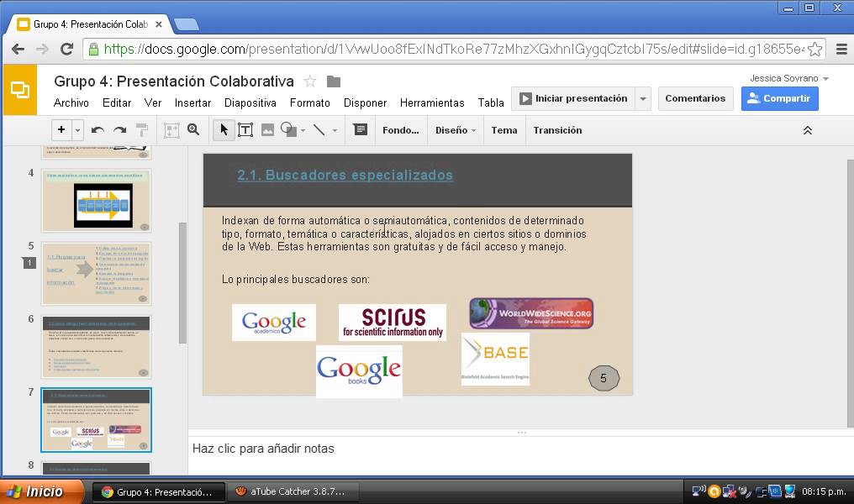854x504 pixels.
Task: Click the Comentarios button
Action: pyautogui.click(x=695, y=98)
